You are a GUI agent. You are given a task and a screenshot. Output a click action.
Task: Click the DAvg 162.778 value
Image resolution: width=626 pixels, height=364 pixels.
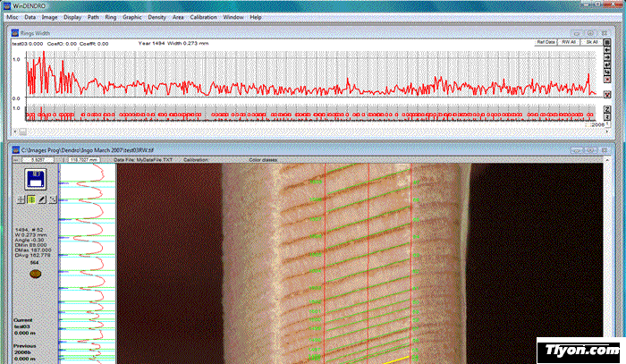33,255
